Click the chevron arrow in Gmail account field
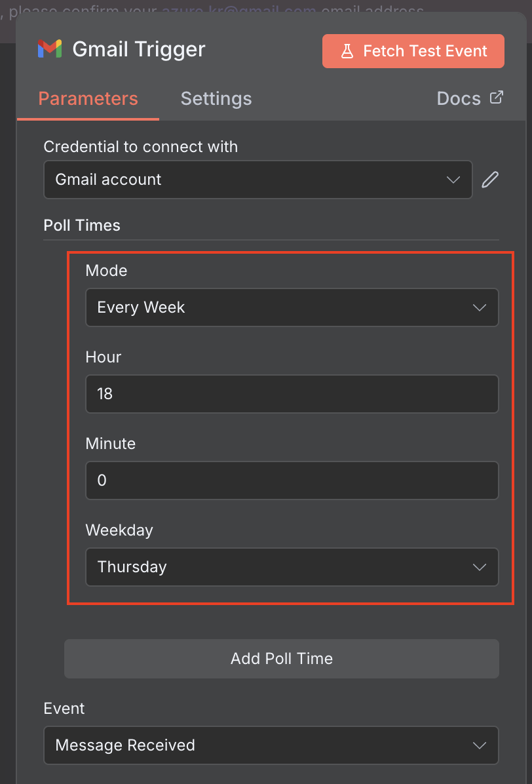The height and width of the screenshot is (784, 532). coord(453,180)
